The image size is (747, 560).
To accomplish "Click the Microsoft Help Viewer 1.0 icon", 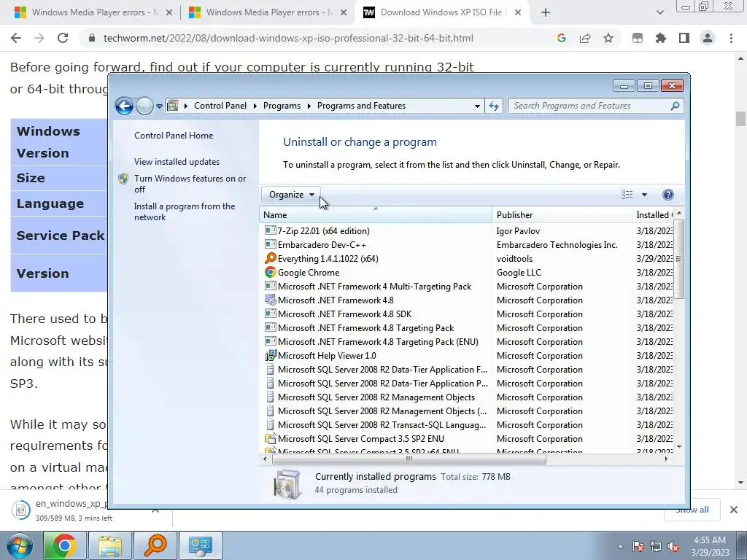I will click(270, 355).
